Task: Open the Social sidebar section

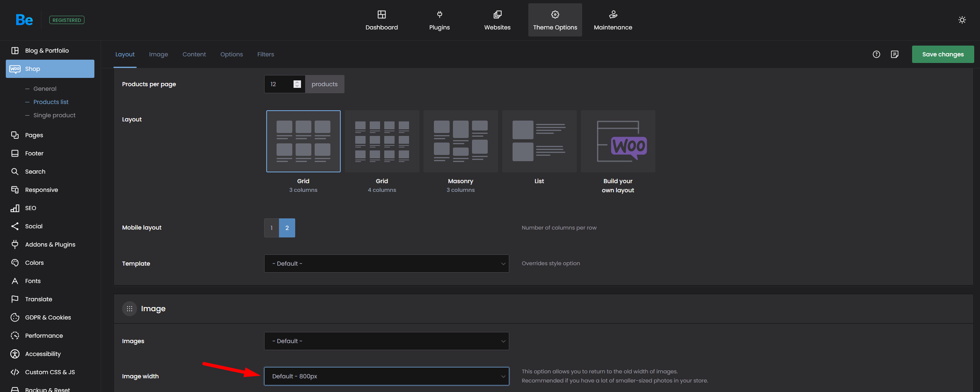Action: point(50,226)
